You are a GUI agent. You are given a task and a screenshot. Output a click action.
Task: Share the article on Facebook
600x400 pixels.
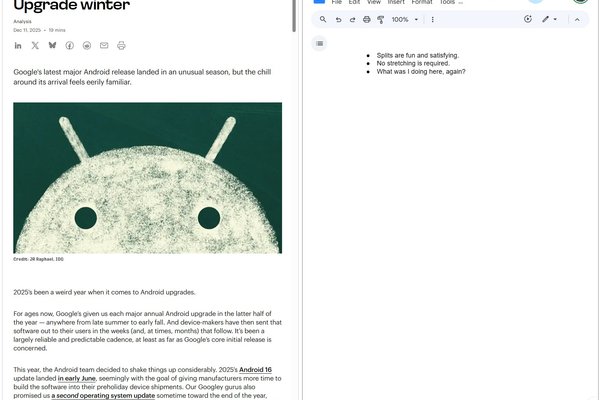70,46
